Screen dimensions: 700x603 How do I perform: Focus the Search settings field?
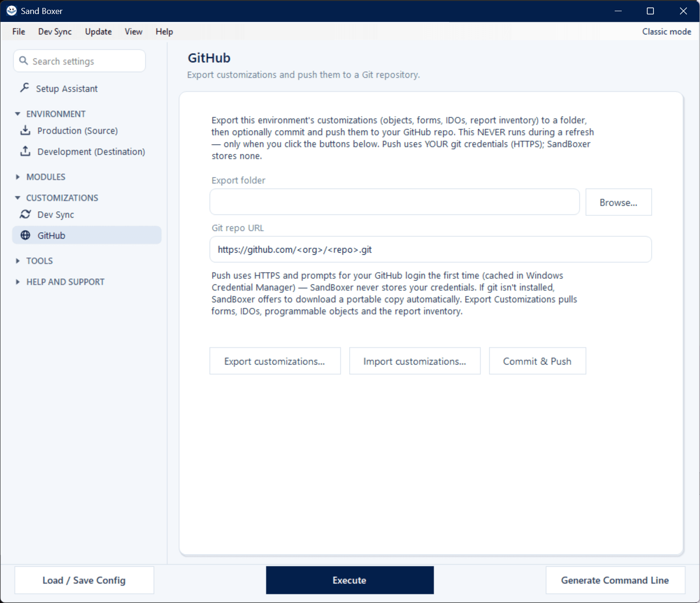point(79,61)
